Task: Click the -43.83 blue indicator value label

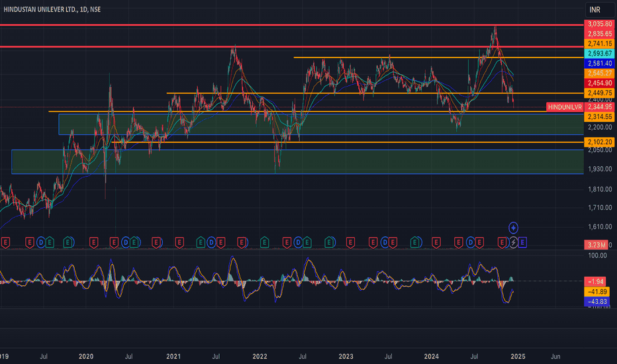Action: point(597,301)
